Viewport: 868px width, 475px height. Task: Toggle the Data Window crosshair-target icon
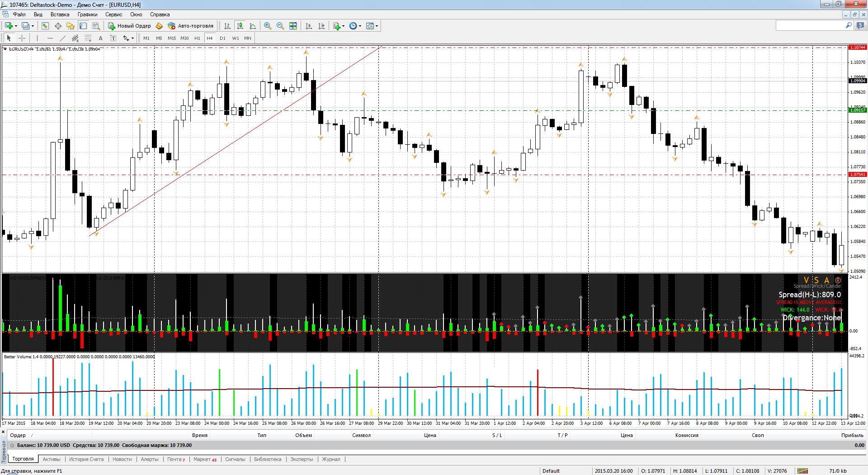pos(58,26)
